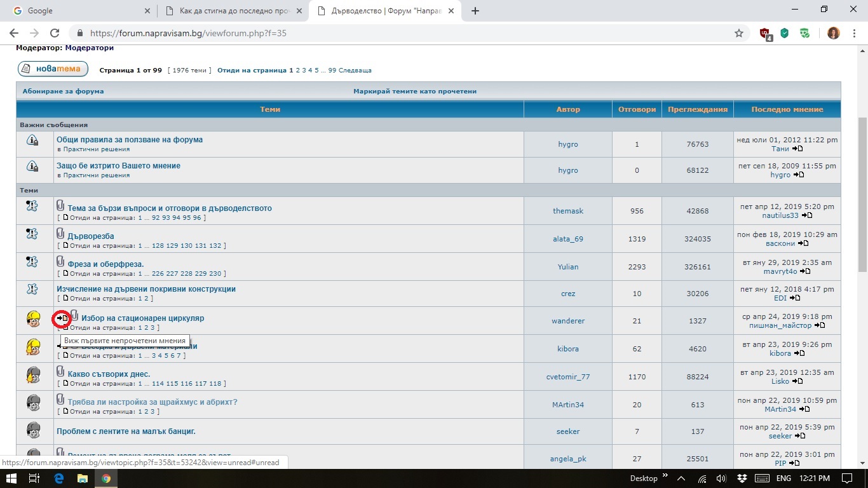Click the Dropbox icon in system tray

coord(742,478)
